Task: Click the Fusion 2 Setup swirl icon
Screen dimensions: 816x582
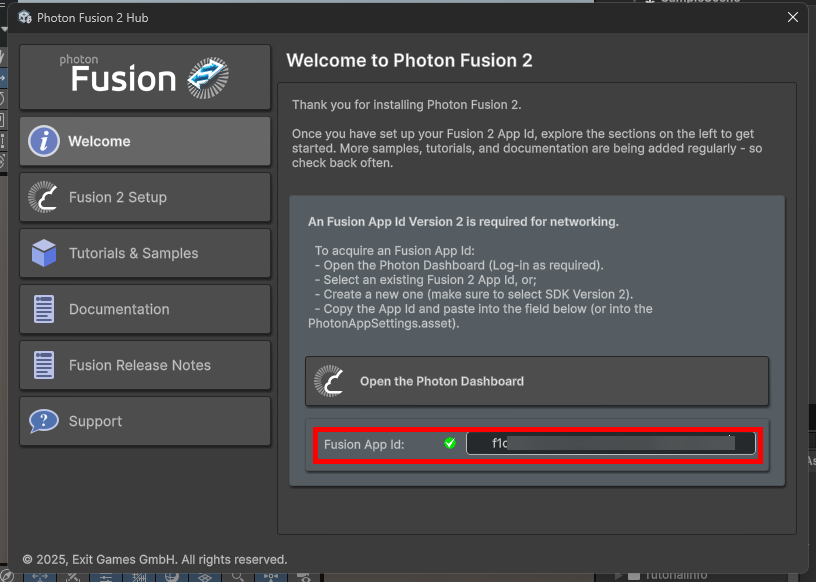Action: point(43,197)
